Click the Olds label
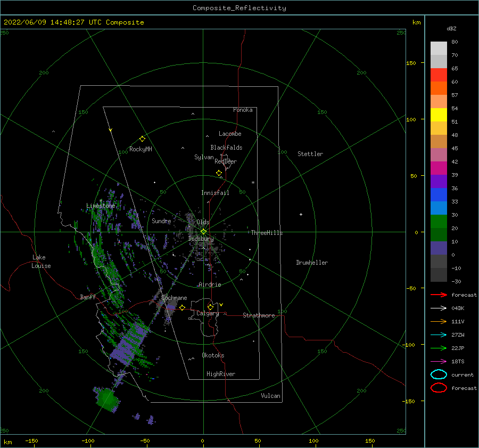The width and height of the screenshot is (479, 448). coord(203,222)
